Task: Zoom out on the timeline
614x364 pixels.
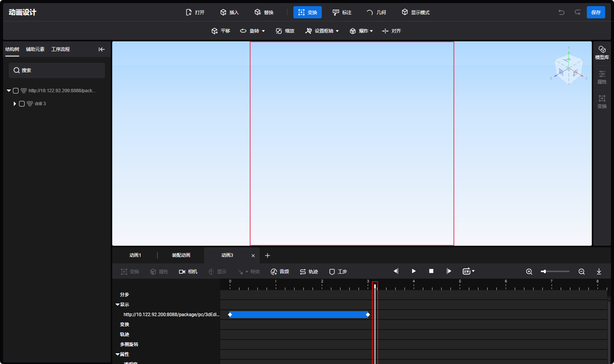Action: [x=581, y=271]
